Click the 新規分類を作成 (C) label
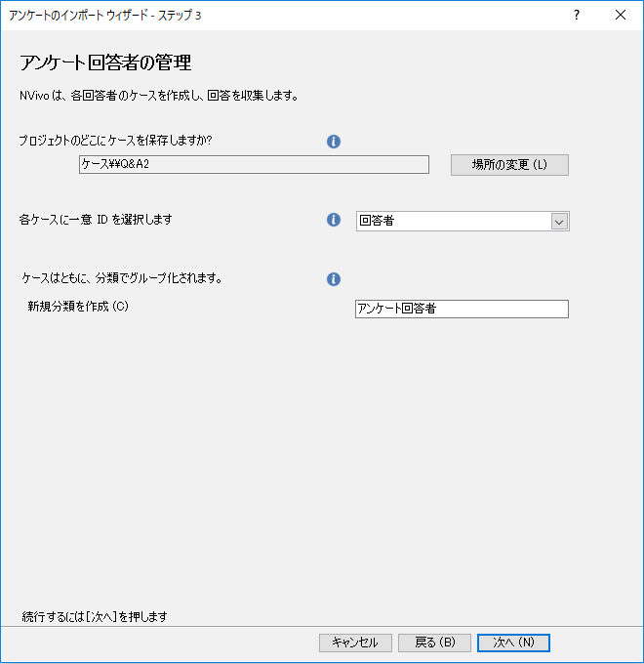Image resolution: width=644 pixels, height=664 pixels. pos(78,307)
